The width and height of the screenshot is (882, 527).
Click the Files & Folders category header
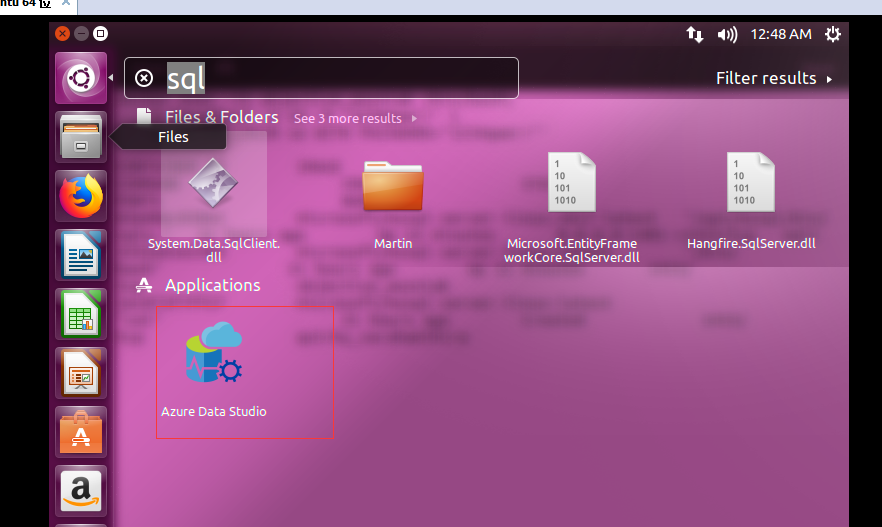222,117
